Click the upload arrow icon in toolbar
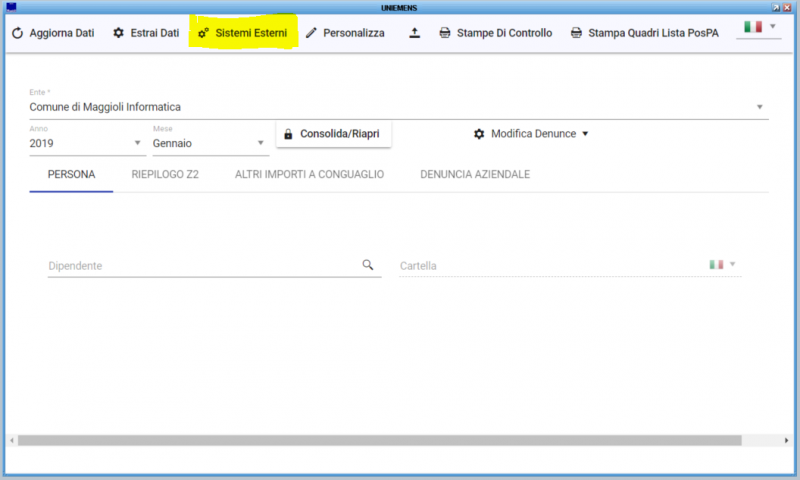Image resolution: width=800 pixels, height=480 pixels. (x=415, y=33)
